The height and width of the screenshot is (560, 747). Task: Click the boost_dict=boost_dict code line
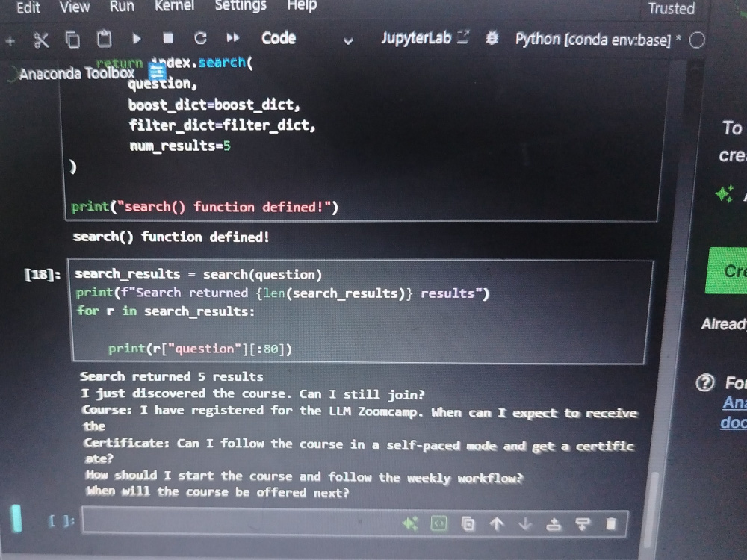(214, 105)
